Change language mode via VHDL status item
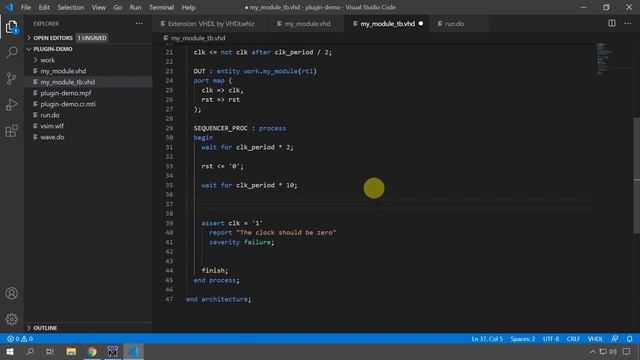Image resolution: width=640 pixels, height=360 pixels. [x=595, y=339]
